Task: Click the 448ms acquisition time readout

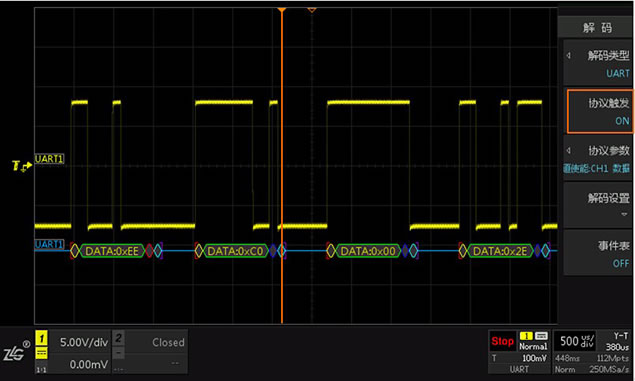Action: (567, 358)
